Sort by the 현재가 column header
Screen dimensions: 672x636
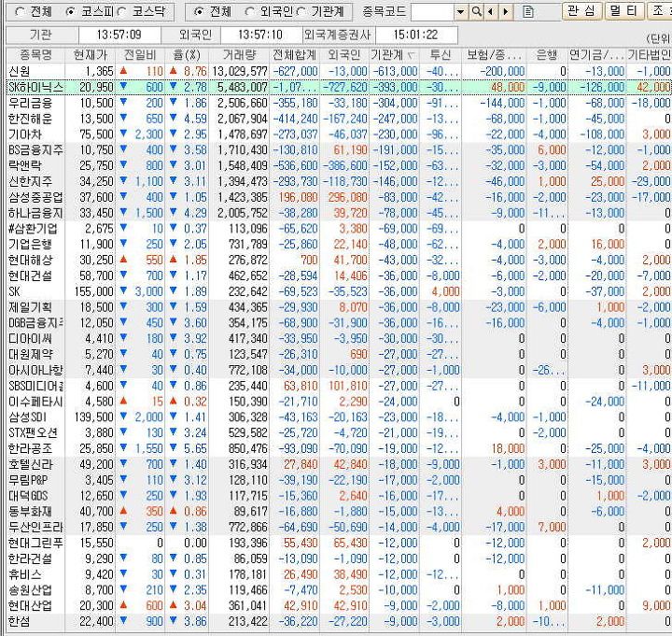pos(90,55)
